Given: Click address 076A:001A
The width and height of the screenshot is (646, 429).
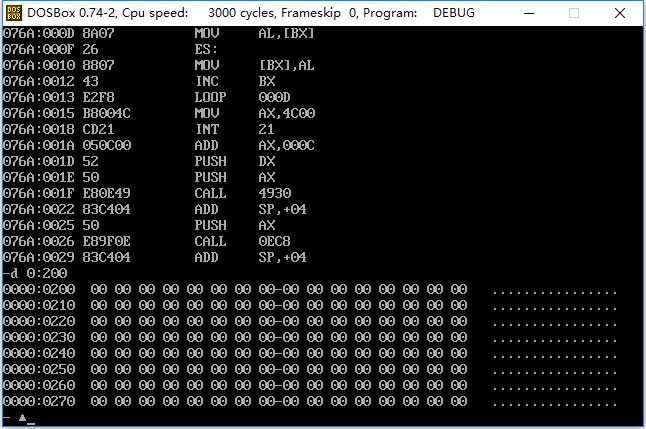Looking at the screenshot, I should coord(39,145).
